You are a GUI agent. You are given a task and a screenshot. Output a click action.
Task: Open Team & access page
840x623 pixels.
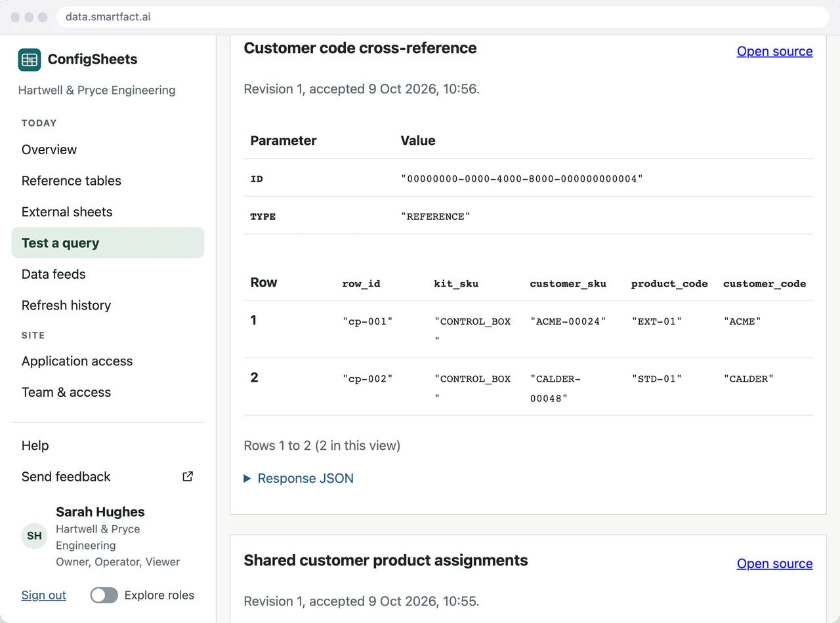tap(108, 392)
